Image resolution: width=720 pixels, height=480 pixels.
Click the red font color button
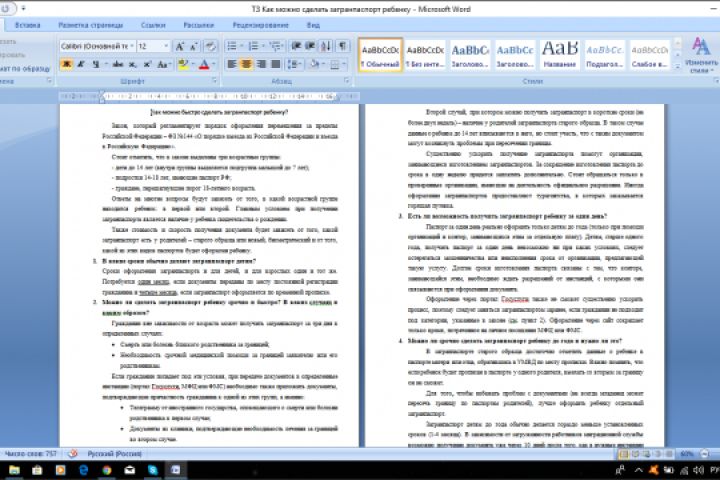point(204,64)
